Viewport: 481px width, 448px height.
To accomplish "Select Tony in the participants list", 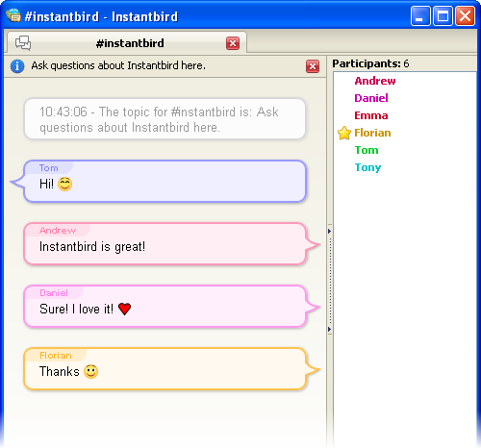I will click(367, 167).
